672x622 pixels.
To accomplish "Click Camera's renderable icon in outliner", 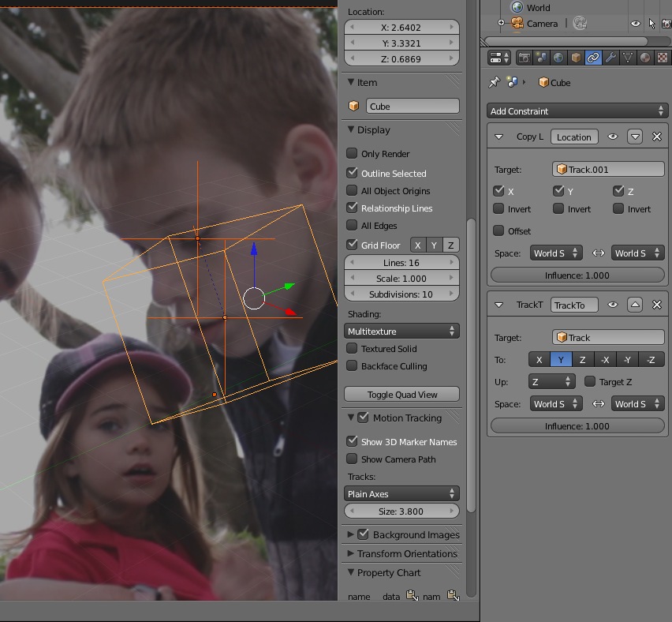I will point(666,24).
